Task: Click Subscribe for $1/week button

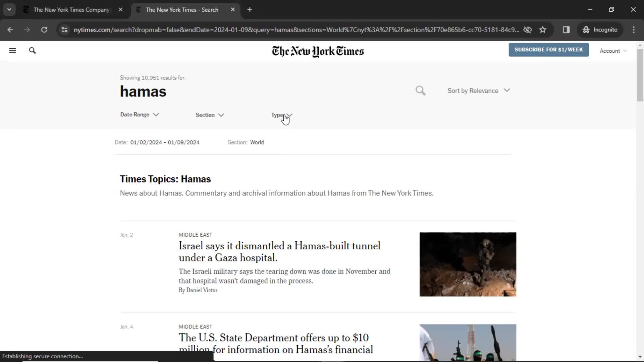Action: click(x=548, y=50)
